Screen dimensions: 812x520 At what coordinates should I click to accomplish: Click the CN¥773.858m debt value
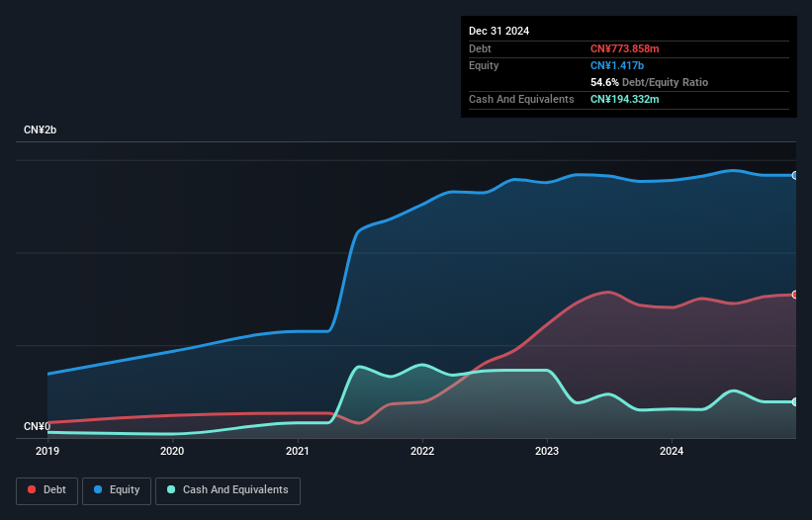[x=624, y=48]
